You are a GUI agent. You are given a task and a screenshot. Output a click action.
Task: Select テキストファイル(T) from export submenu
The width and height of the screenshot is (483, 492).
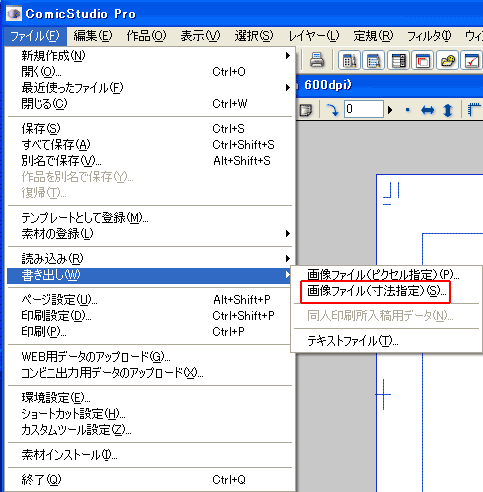coord(352,341)
